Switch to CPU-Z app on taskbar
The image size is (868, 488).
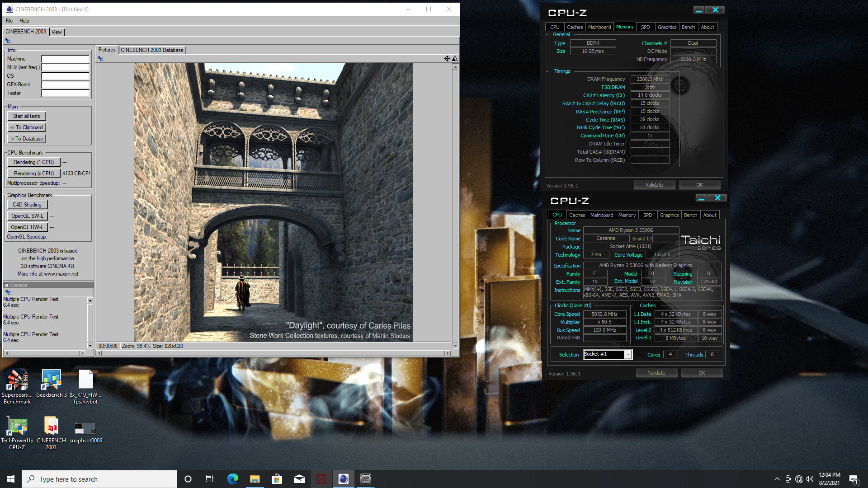(365, 479)
